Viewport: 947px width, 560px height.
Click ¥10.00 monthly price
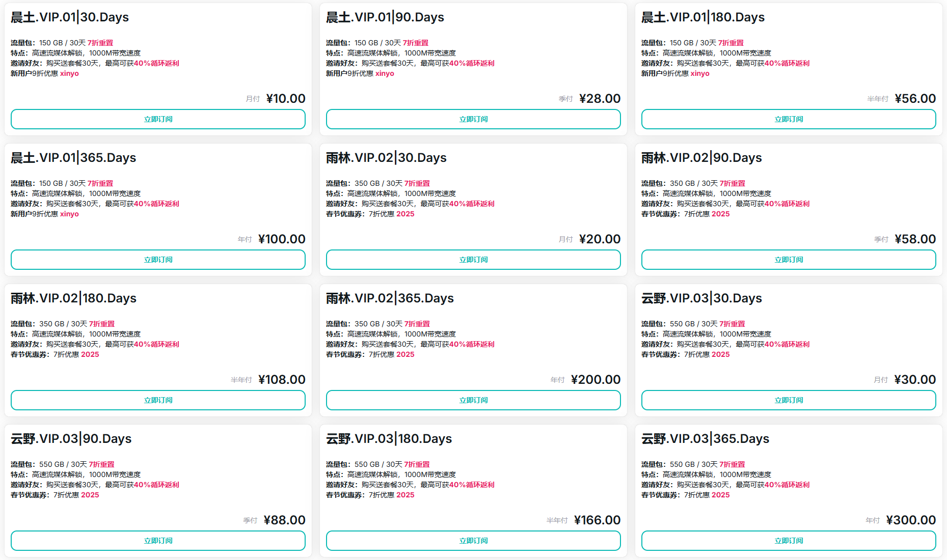286,99
